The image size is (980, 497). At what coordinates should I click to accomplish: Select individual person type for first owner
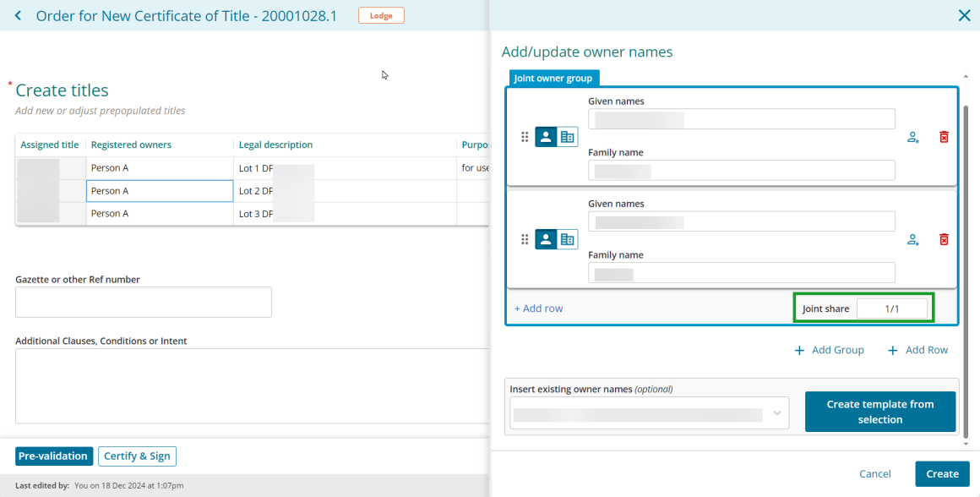546,137
